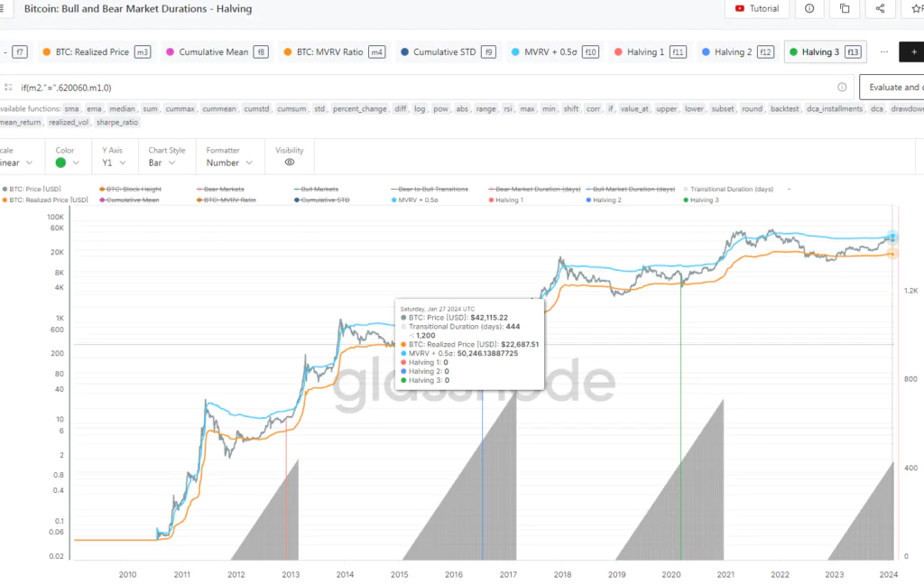Select the Cumulative STD metric tab

coord(448,51)
